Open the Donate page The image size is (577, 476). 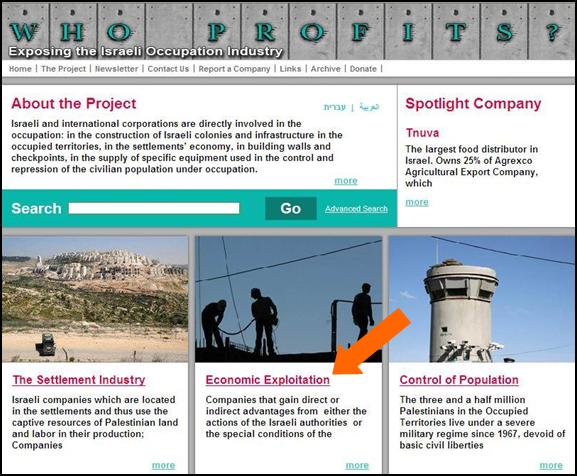point(363,69)
